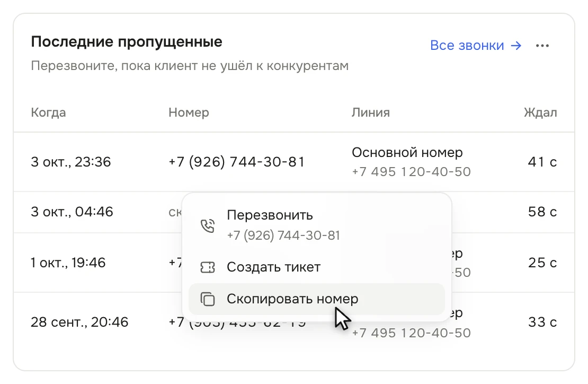Image resolution: width=588 pixels, height=384 pixels.
Task: Click the phone callback icon
Action: tap(207, 225)
